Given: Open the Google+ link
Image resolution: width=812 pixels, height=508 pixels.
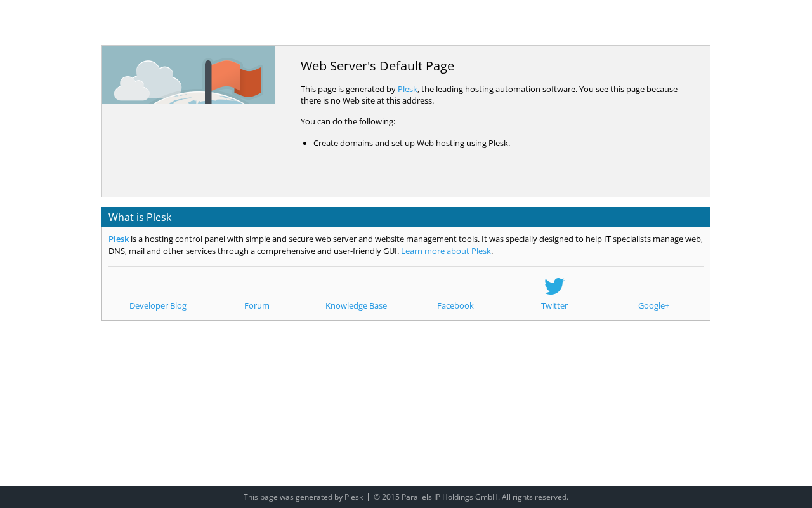Looking at the screenshot, I should (x=653, y=305).
